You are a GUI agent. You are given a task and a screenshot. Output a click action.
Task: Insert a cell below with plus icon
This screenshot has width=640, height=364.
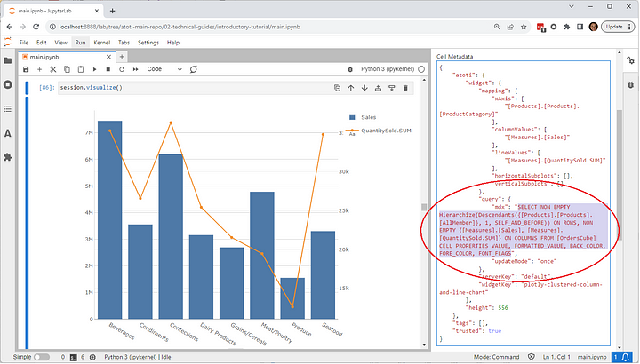pos(40,69)
